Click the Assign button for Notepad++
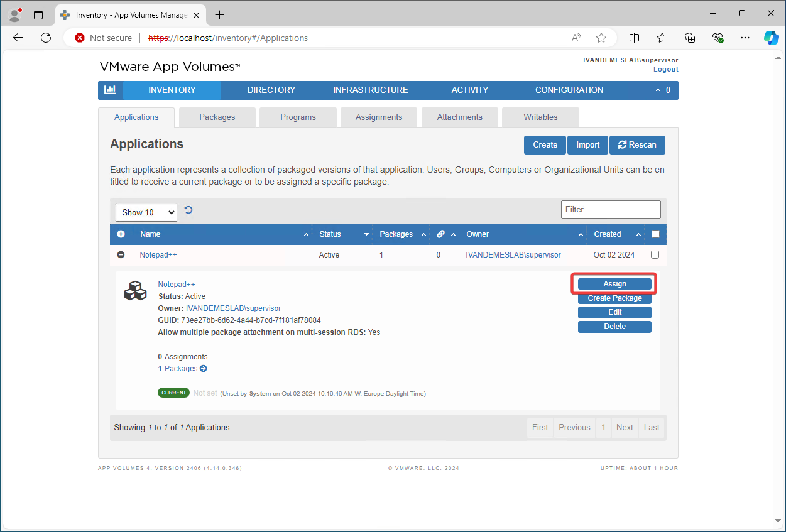The image size is (786, 532). tap(614, 284)
